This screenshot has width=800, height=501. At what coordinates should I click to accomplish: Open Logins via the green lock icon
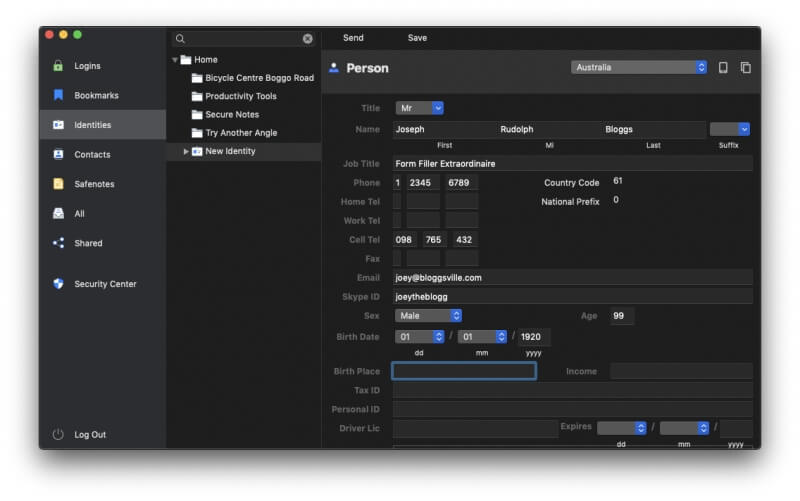(x=58, y=66)
